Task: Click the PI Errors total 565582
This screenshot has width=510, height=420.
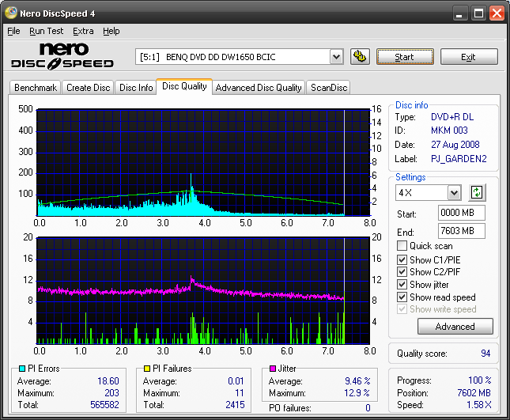Action: point(104,405)
